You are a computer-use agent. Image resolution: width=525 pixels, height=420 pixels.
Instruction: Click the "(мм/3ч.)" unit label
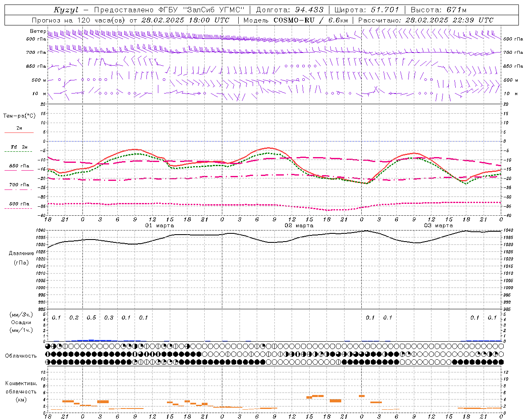click(x=21, y=315)
